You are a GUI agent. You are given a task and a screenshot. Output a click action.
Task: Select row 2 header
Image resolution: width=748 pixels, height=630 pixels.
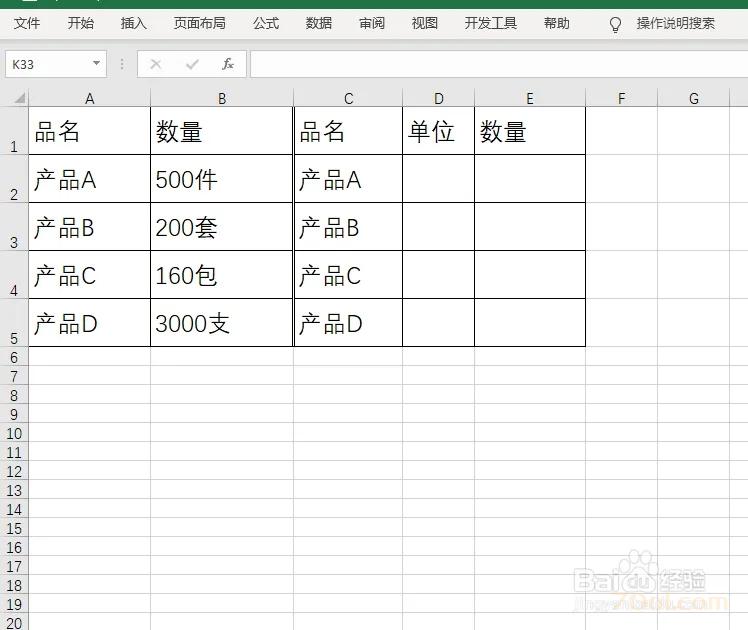click(x=14, y=179)
